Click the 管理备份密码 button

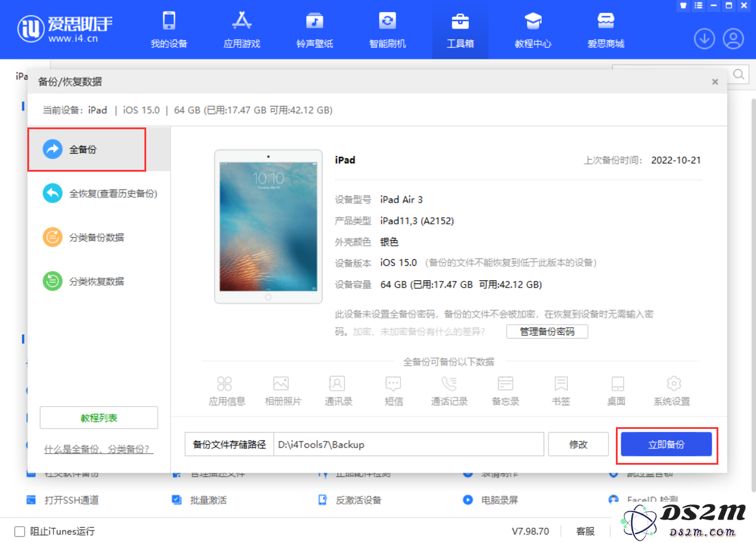547,331
